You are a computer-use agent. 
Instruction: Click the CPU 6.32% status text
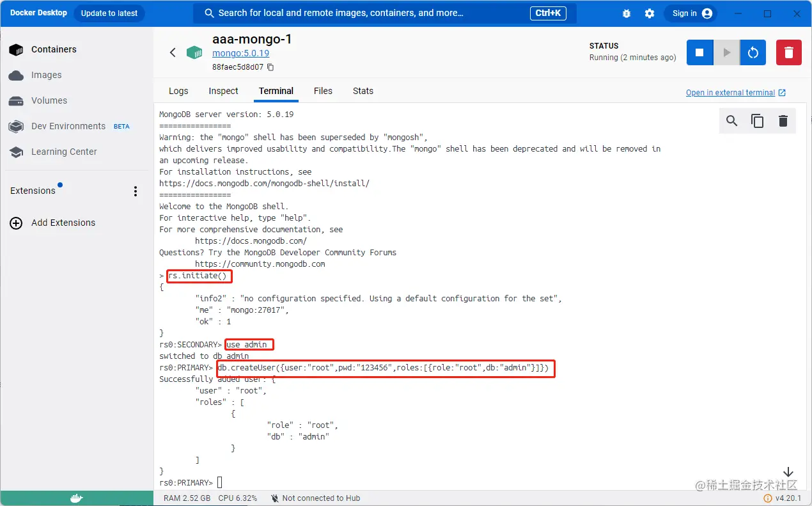coord(238,498)
